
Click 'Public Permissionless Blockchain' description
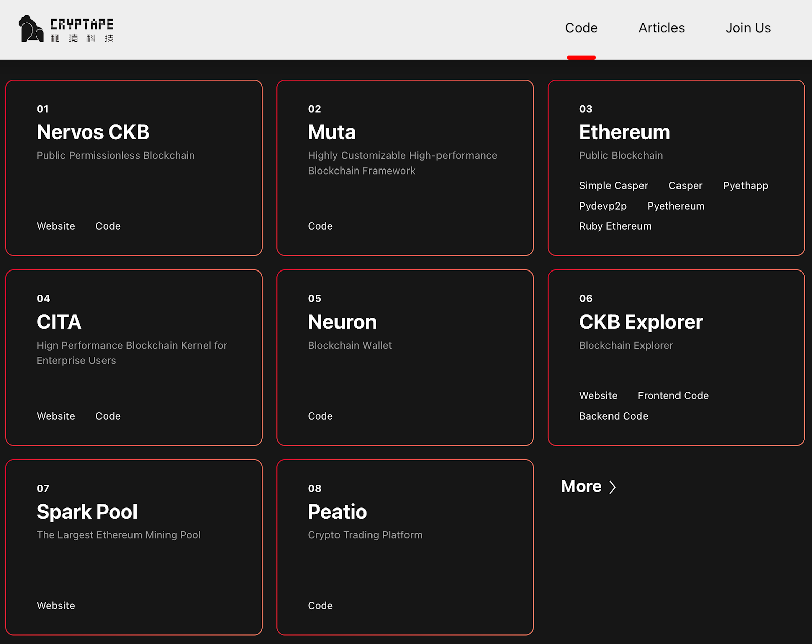click(116, 156)
